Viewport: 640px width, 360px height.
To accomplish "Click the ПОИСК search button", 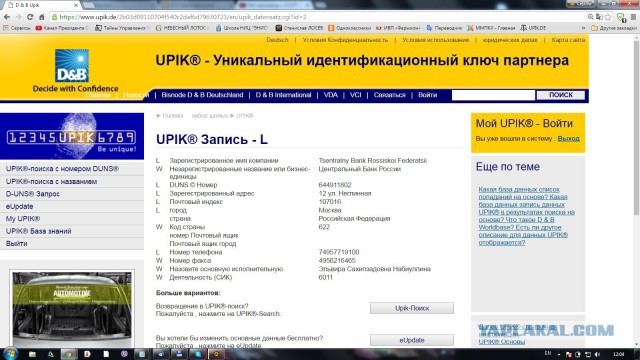I will pyautogui.click(x=560, y=95).
